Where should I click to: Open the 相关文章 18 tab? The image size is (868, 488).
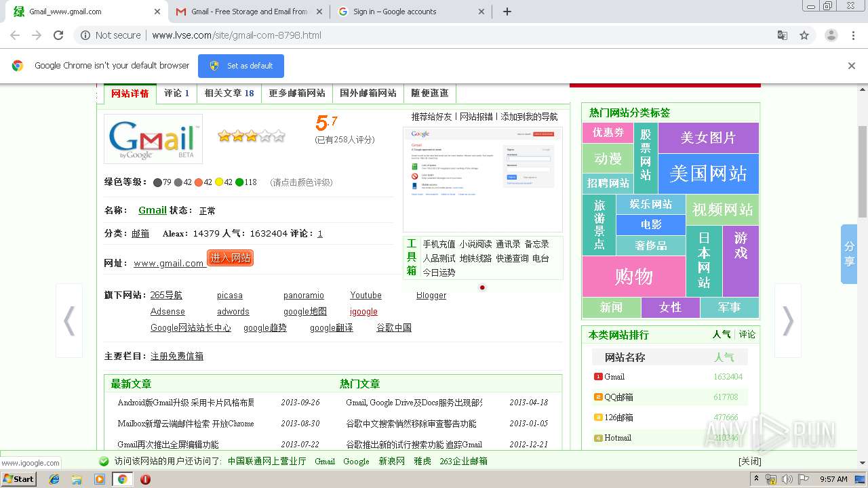coord(229,94)
